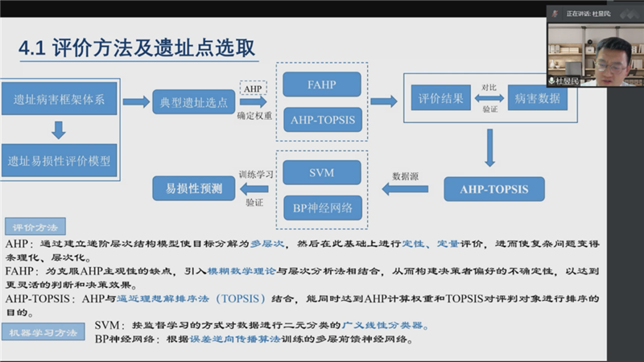Click the 数据源 arrow caption
The height and width of the screenshot is (362, 644).
pos(406,176)
